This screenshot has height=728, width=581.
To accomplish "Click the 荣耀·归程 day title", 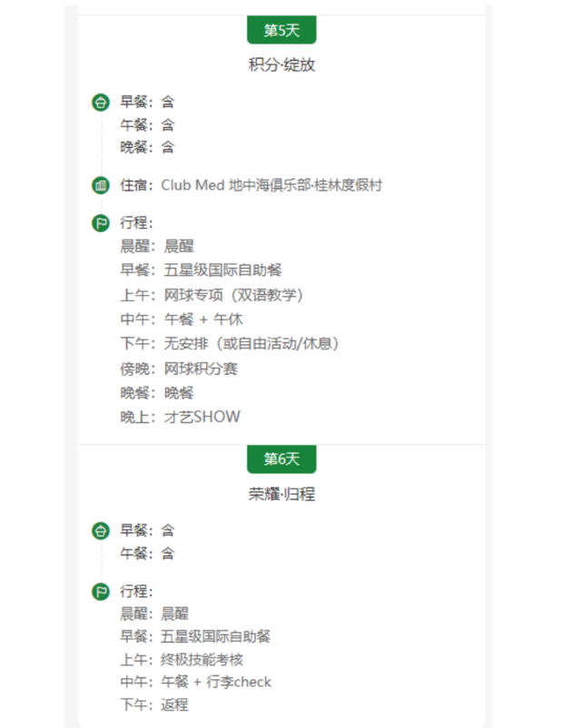I will tap(281, 494).
